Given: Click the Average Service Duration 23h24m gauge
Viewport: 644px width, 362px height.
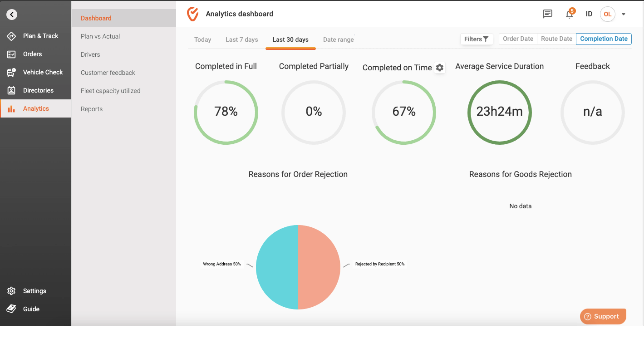Looking at the screenshot, I should [x=500, y=112].
